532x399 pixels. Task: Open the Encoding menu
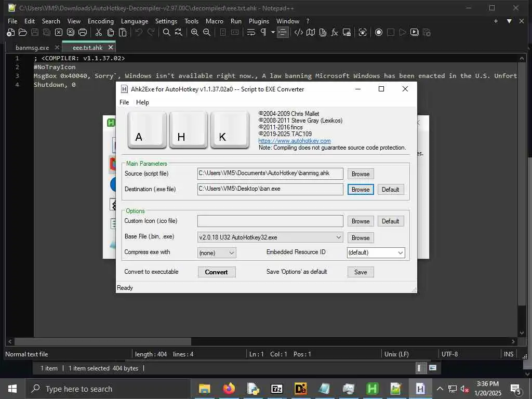(x=100, y=21)
